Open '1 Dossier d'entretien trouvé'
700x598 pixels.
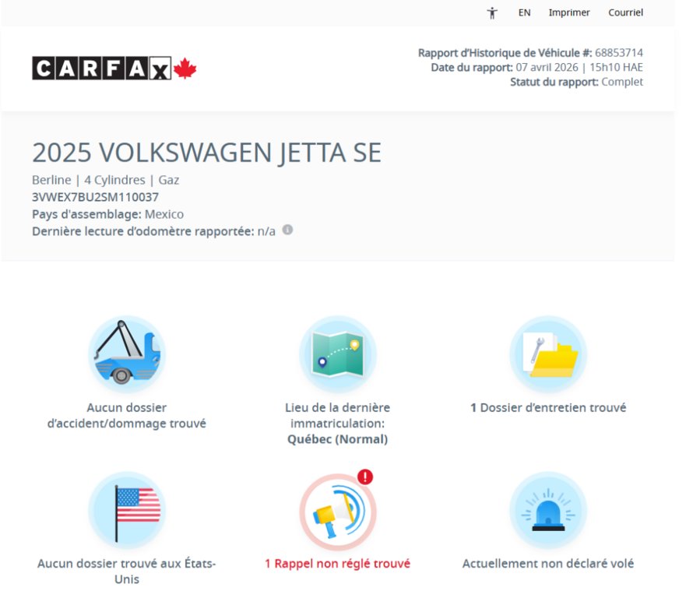548,407
